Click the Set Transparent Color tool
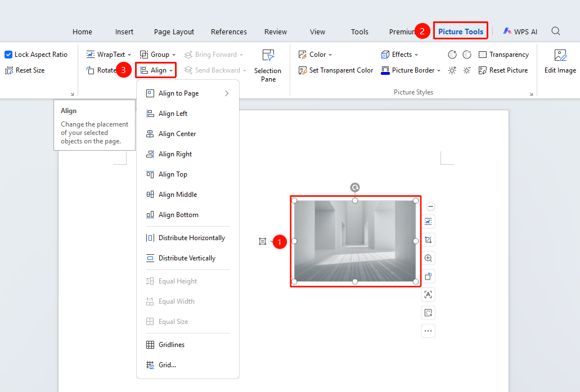580x392 pixels. click(x=336, y=70)
